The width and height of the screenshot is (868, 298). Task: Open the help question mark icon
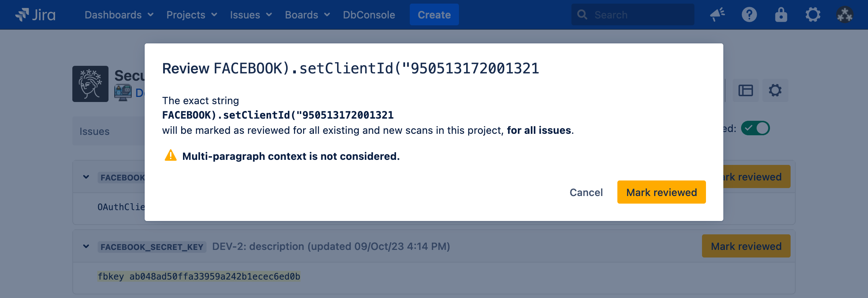click(x=749, y=15)
